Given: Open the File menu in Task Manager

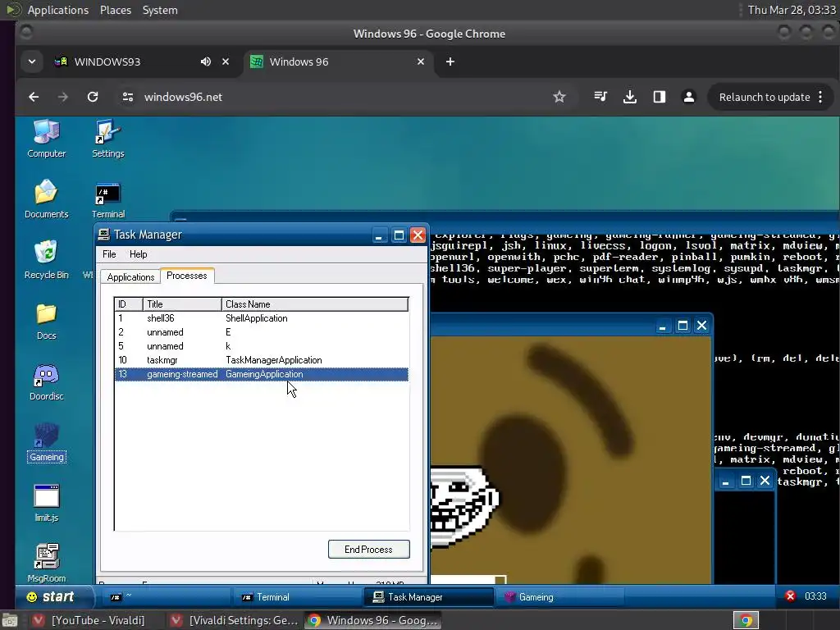Looking at the screenshot, I should point(109,254).
